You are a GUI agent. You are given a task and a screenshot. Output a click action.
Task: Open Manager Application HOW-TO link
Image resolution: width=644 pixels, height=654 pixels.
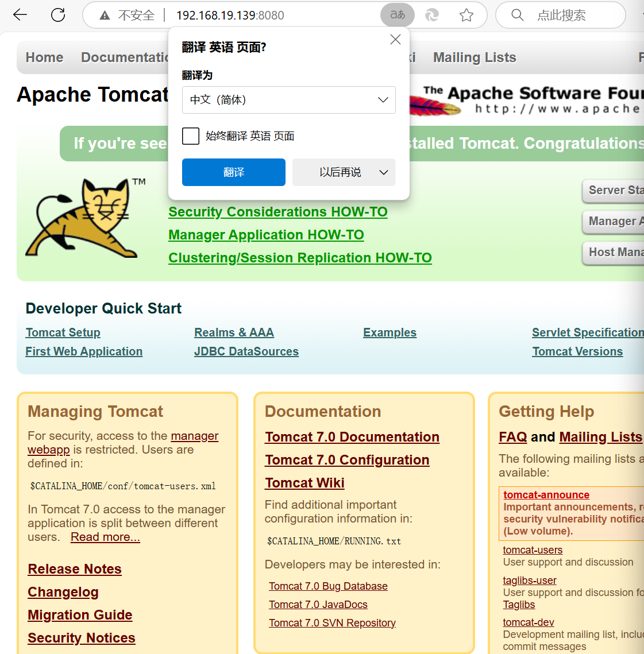(x=266, y=235)
